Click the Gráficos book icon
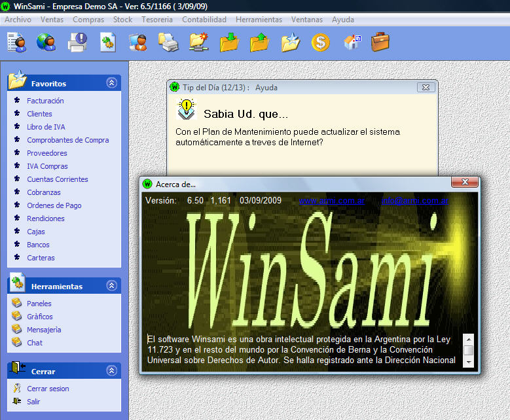 [x=16, y=316]
